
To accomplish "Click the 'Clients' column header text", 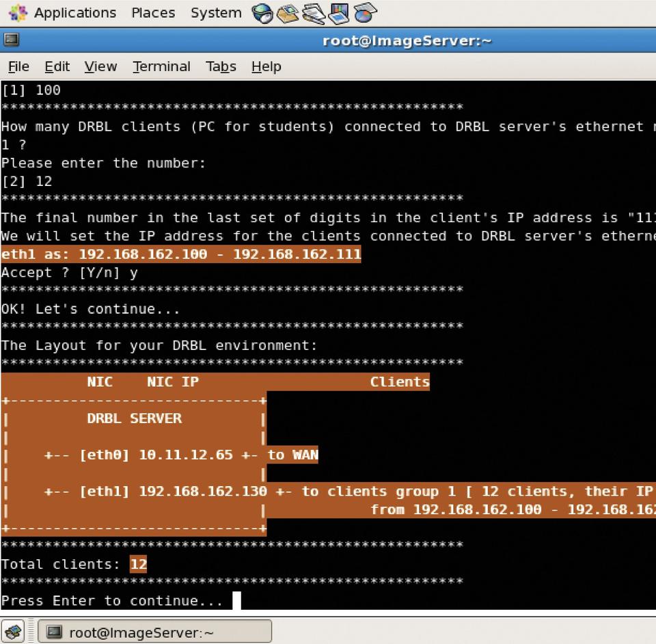I will 400,381.
